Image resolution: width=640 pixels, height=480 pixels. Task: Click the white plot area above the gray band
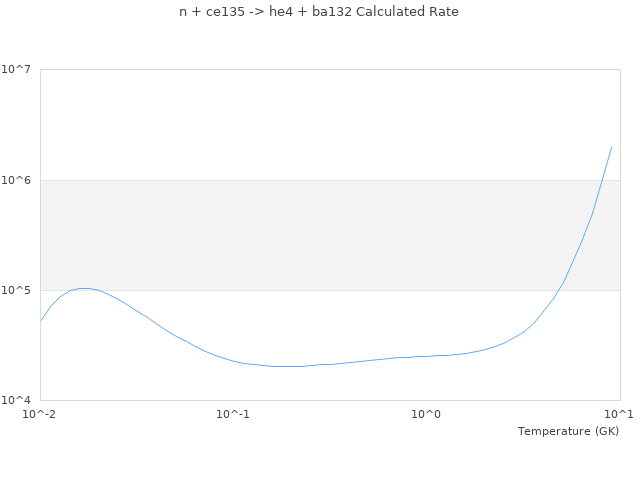pyautogui.click(x=330, y=125)
